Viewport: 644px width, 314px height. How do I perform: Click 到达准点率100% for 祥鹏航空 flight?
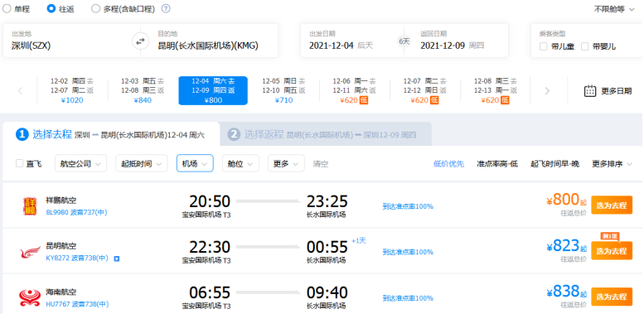point(408,206)
